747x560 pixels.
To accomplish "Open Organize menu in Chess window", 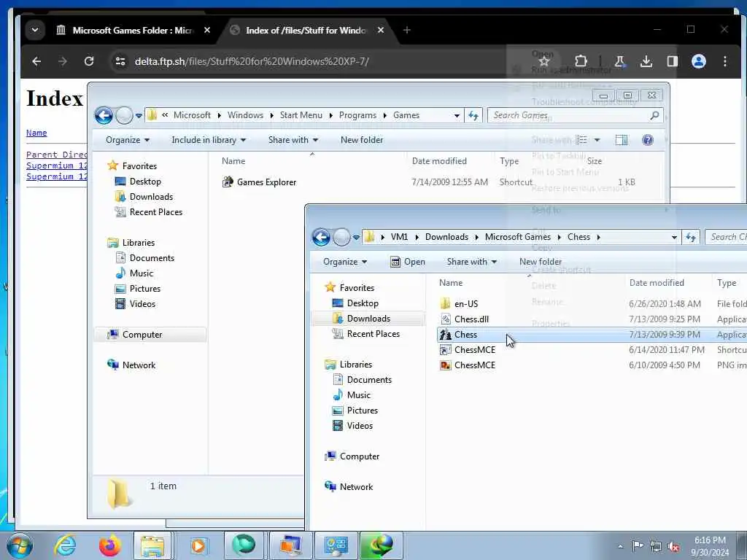I will [x=344, y=262].
